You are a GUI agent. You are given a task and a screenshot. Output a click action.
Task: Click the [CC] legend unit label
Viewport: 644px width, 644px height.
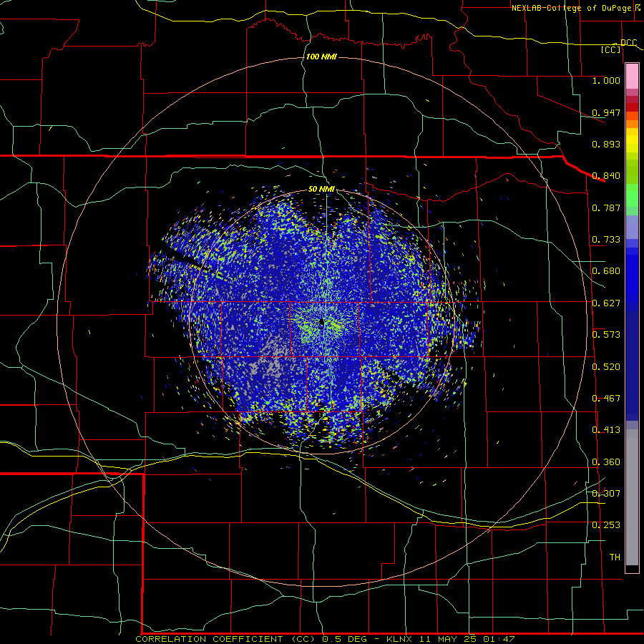[x=611, y=49]
